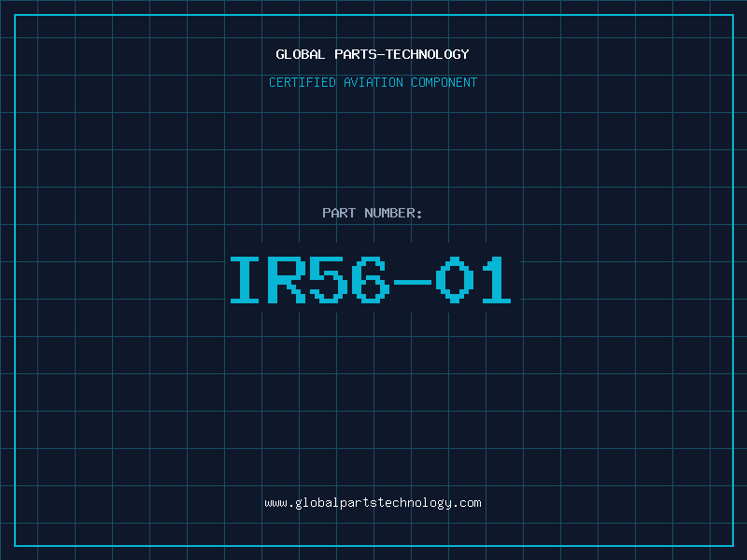The image size is (747, 560).
Task: Click the digit 0 in the part number
Action: [453, 280]
